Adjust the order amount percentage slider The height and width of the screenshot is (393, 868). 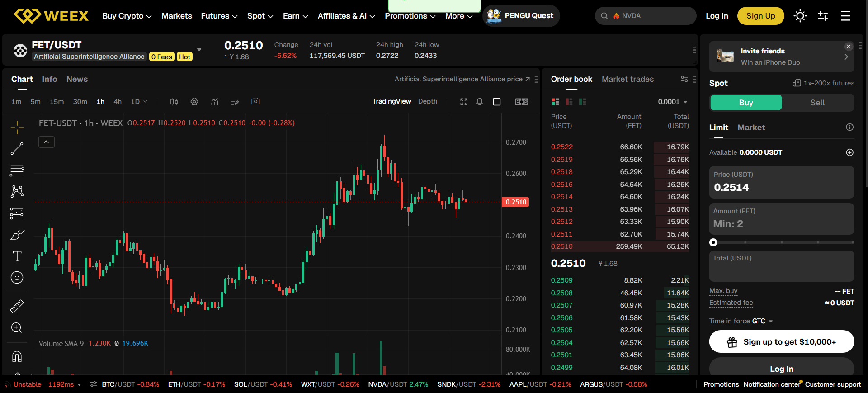click(x=782, y=242)
